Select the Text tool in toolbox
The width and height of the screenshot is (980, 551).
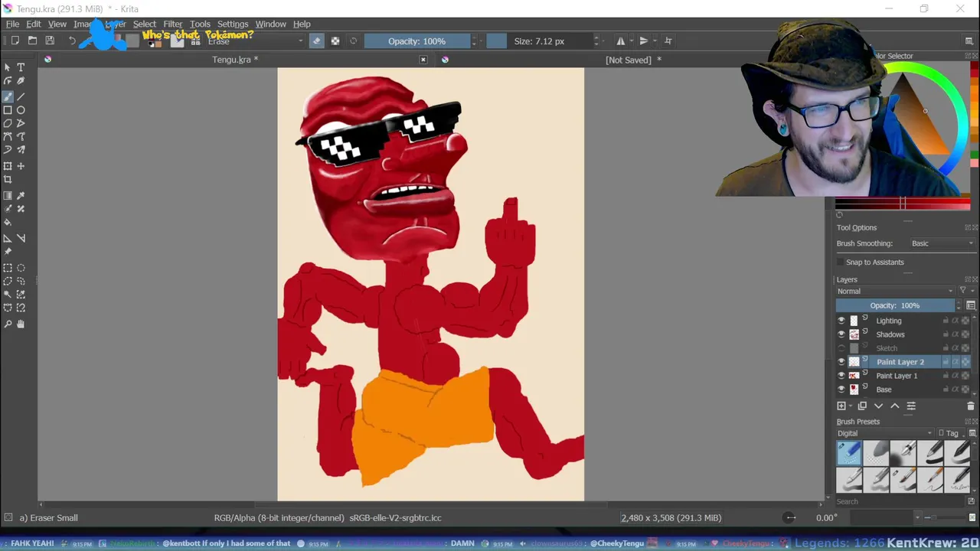pos(21,67)
